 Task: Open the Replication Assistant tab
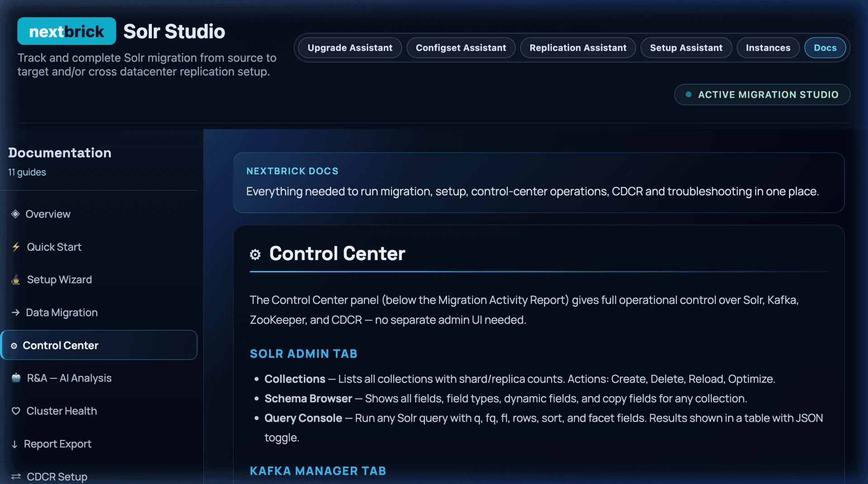click(578, 47)
